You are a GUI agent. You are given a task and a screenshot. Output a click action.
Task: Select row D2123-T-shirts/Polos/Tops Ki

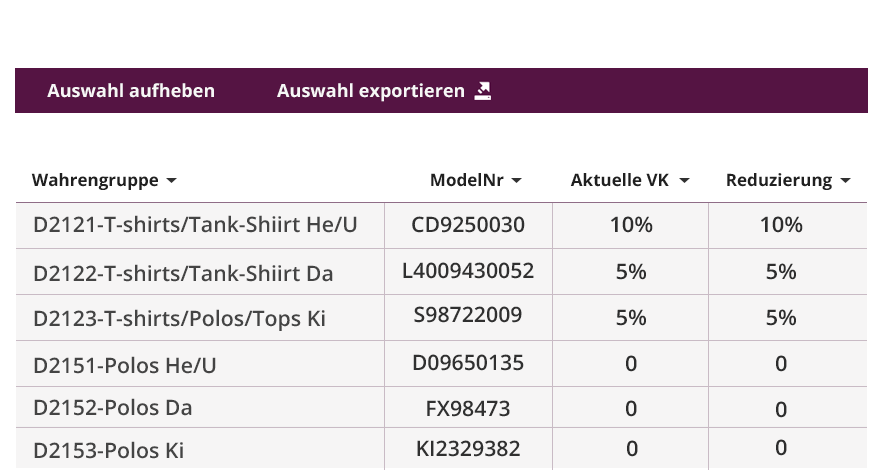click(x=179, y=319)
